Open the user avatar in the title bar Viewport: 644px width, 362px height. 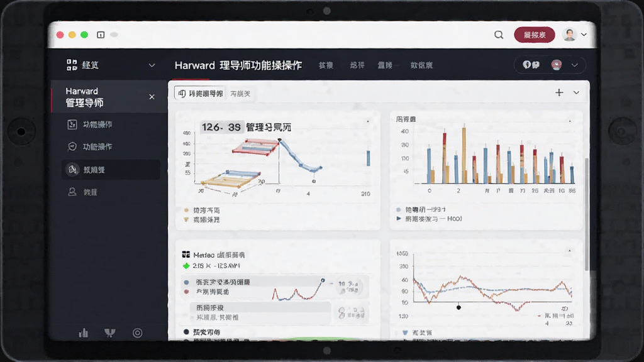point(569,35)
